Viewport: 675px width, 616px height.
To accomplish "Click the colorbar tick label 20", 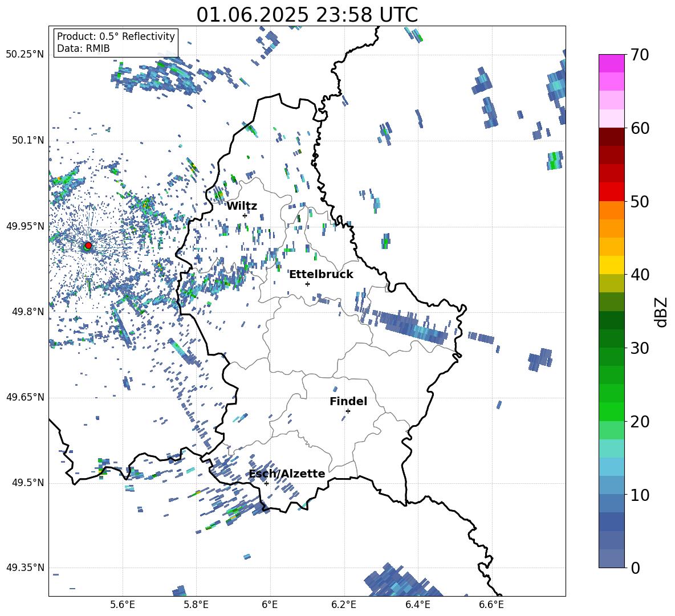I will click(639, 422).
